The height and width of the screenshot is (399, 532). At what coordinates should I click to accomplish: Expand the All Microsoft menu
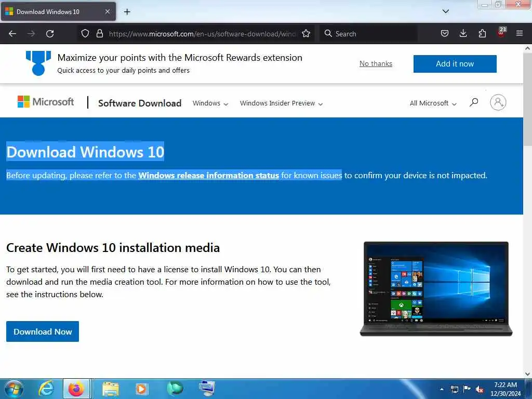coord(433,103)
